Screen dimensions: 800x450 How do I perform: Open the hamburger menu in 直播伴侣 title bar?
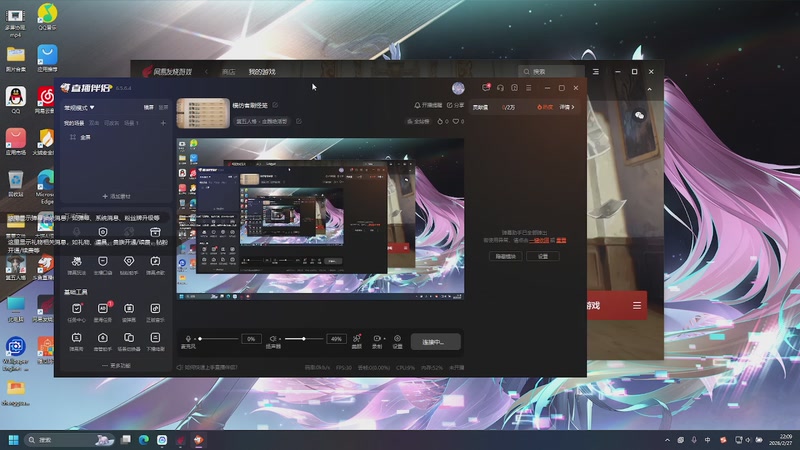tap(529, 88)
